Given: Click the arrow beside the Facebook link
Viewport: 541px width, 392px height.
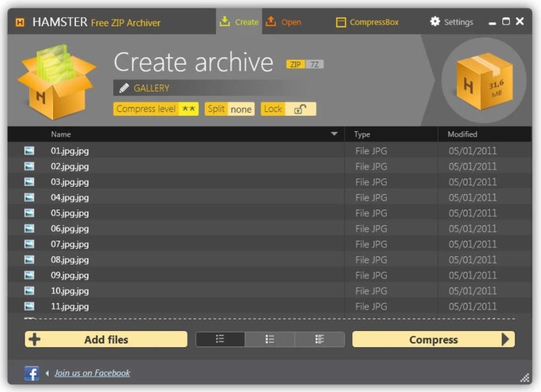Looking at the screenshot, I should coord(47,373).
